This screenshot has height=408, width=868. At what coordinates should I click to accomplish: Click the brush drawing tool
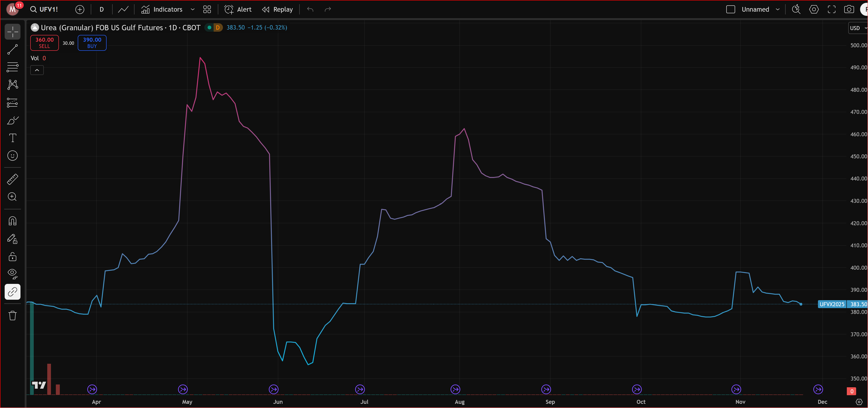click(x=13, y=121)
